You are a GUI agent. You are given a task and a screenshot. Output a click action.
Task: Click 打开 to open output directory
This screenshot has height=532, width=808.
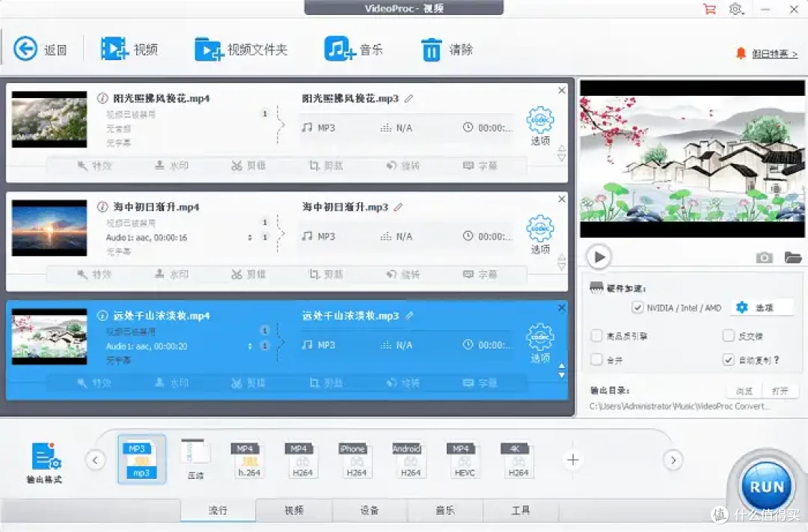(x=780, y=391)
